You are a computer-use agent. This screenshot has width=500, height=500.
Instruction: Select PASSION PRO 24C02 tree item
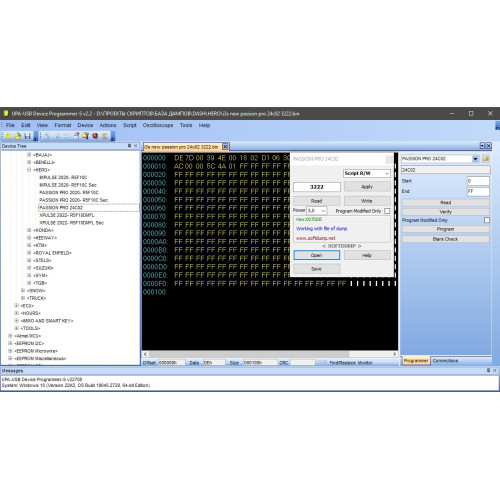[x=61, y=208]
